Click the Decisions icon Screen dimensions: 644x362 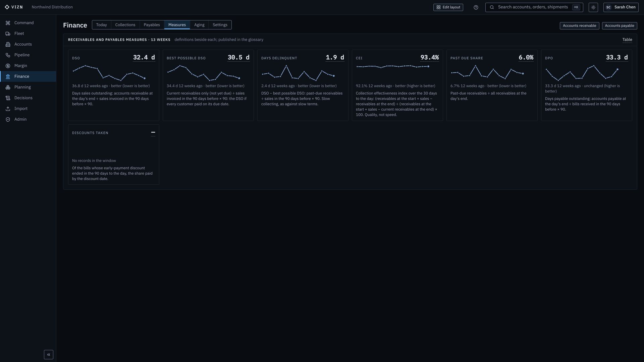(8, 98)
